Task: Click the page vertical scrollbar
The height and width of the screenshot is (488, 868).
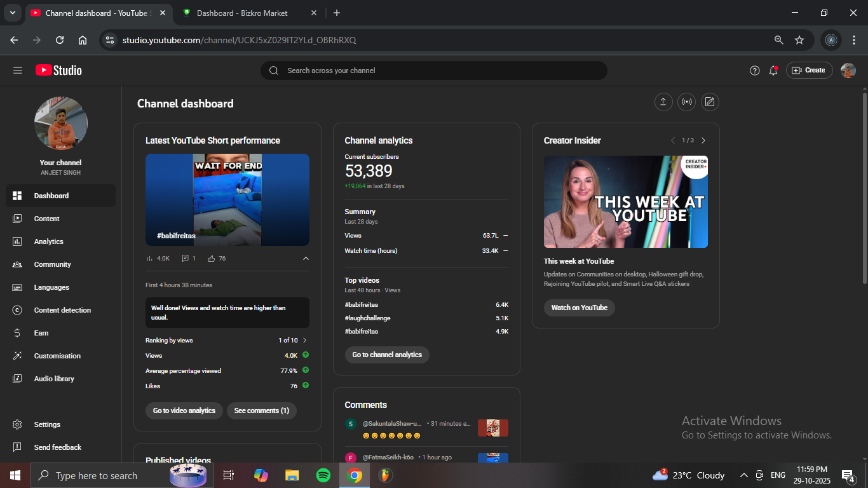Action: point(864,188)
